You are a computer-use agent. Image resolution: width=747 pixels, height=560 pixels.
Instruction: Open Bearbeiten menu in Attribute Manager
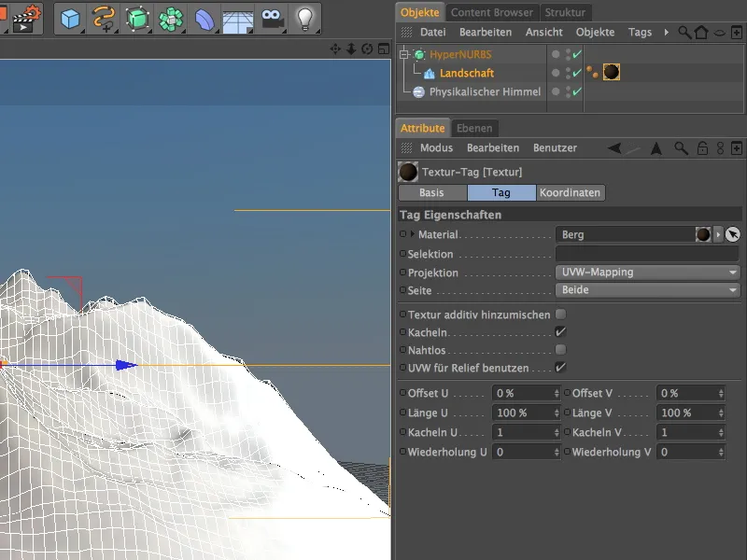pyautogui.click(x=493, y=148)
